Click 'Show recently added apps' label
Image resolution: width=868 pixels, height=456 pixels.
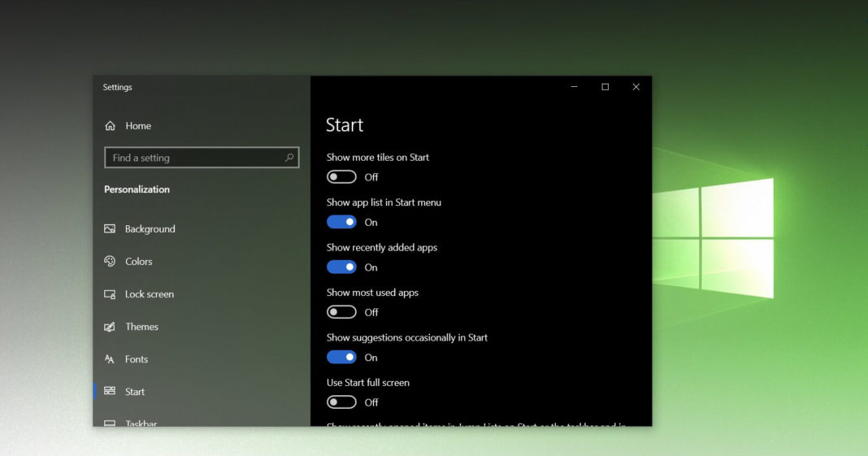(382, 247)
